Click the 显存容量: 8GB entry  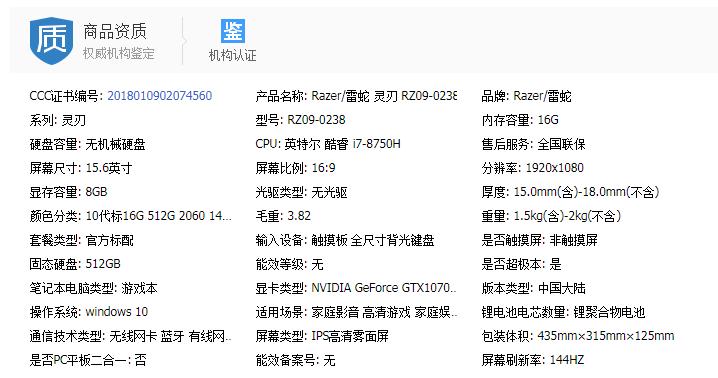coord(68,192)
